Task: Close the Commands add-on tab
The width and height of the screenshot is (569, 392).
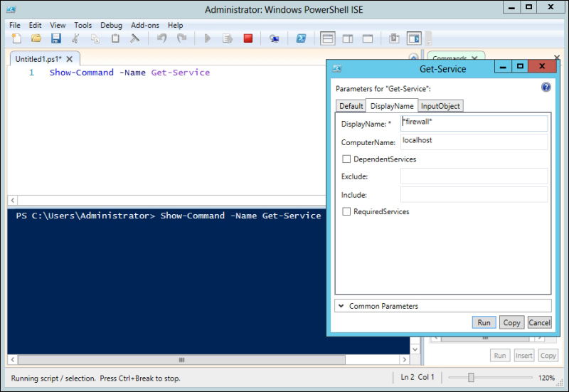Action: coord(474,58)
